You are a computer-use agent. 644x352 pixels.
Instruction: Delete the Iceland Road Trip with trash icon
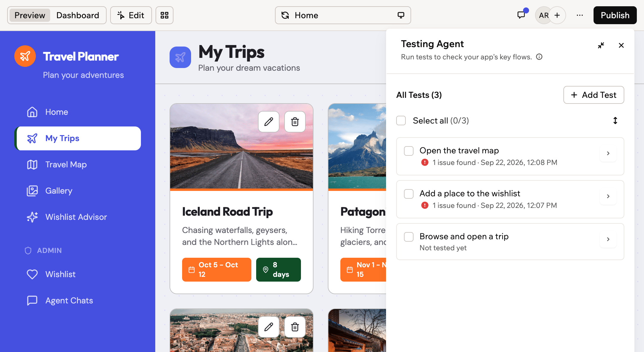coord(295,122)
